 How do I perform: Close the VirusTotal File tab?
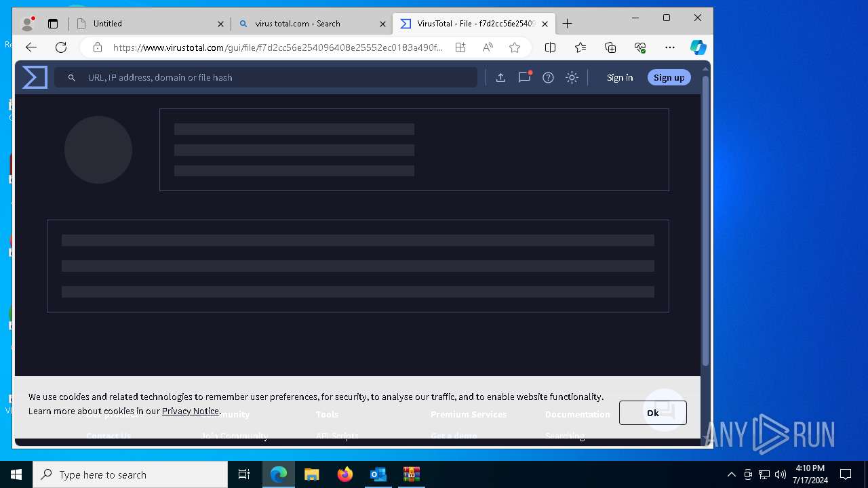pyautogui.click(x=545, y=24)
